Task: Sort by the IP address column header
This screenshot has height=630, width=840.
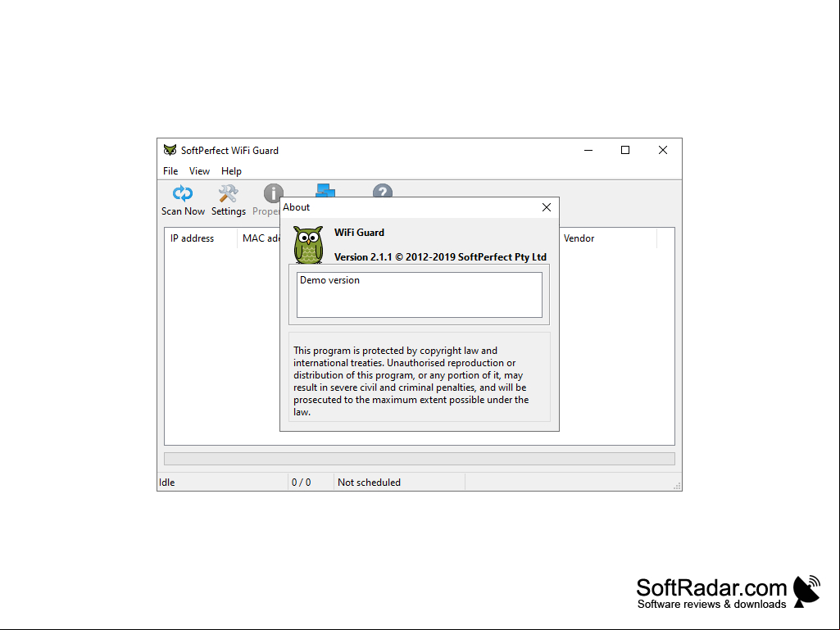Action: 201,238
